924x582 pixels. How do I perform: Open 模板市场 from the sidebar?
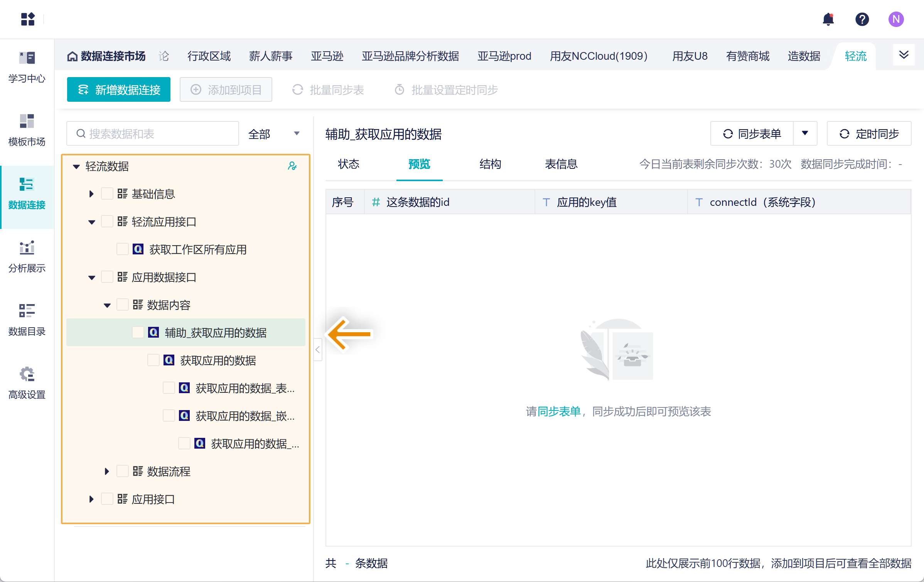27,130
